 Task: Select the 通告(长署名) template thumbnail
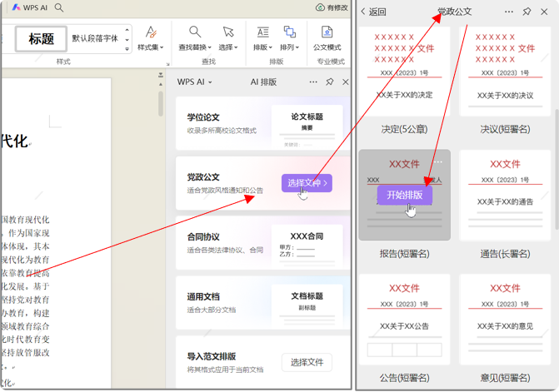coord(505,195)
